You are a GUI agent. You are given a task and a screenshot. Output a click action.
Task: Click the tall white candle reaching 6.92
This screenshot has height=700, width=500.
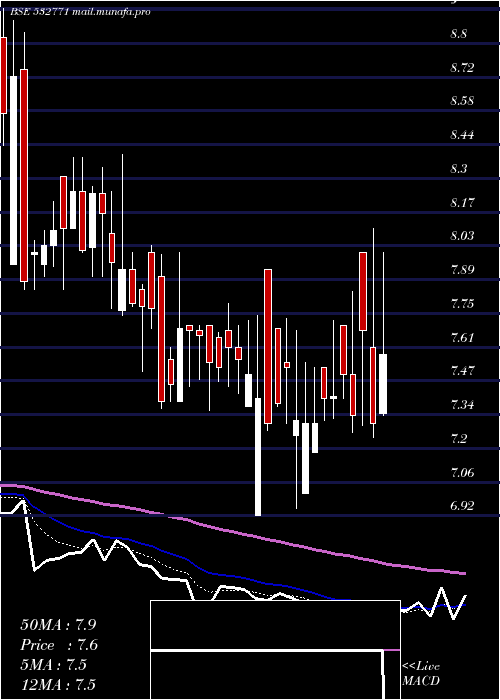(x=258, y=456)
